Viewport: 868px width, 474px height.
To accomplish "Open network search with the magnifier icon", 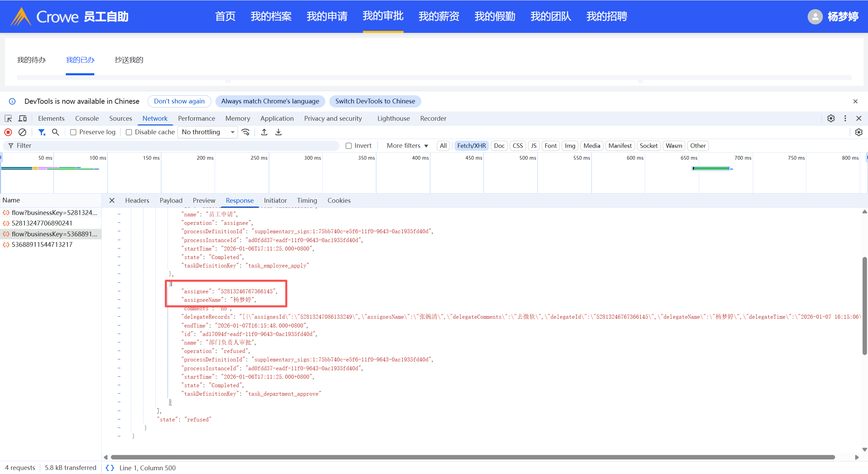I will pos(56,132).
